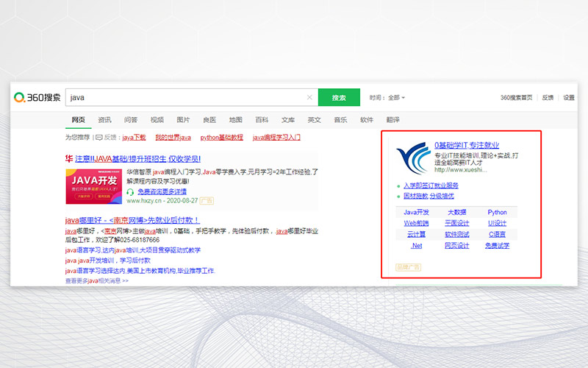Click the 360搜索 logo
The image size is (588, 368).
click(x=37, y=97)
